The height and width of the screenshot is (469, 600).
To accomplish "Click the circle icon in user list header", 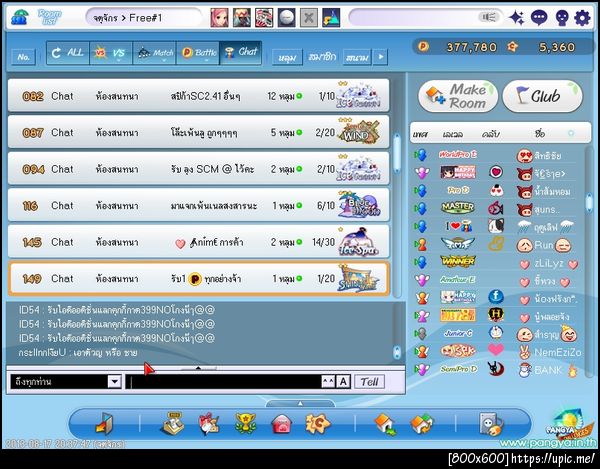I will (x=571, y=133).
